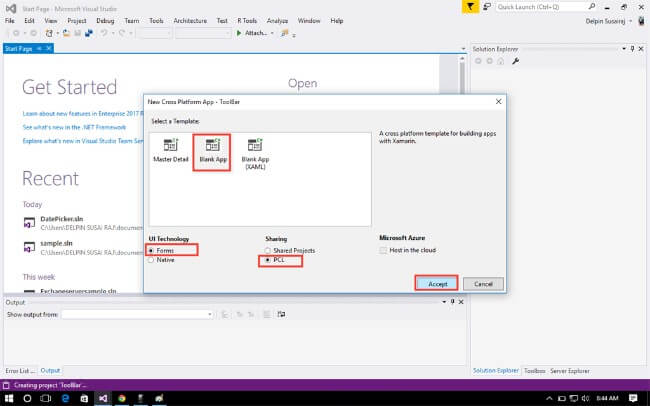Select the Shared Projects sharing option
The height and width of the screenshot is (406, 650).
pyautogui.click(x=290, y=250)
